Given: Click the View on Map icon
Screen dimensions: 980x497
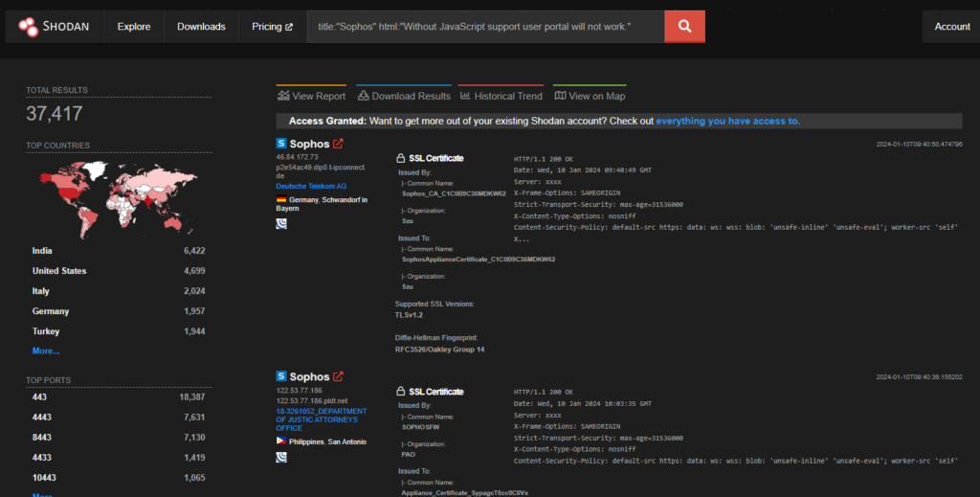Looking at the screenshot, I should [x=560, y=96].
